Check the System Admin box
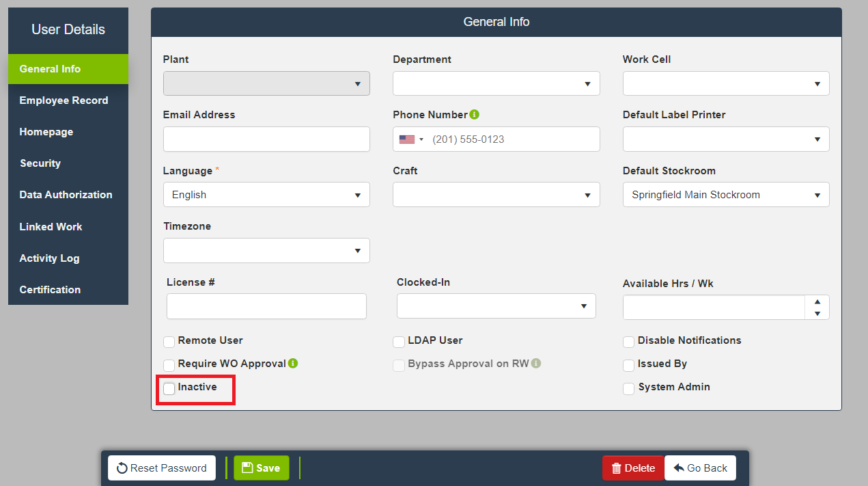 point(629,389)
